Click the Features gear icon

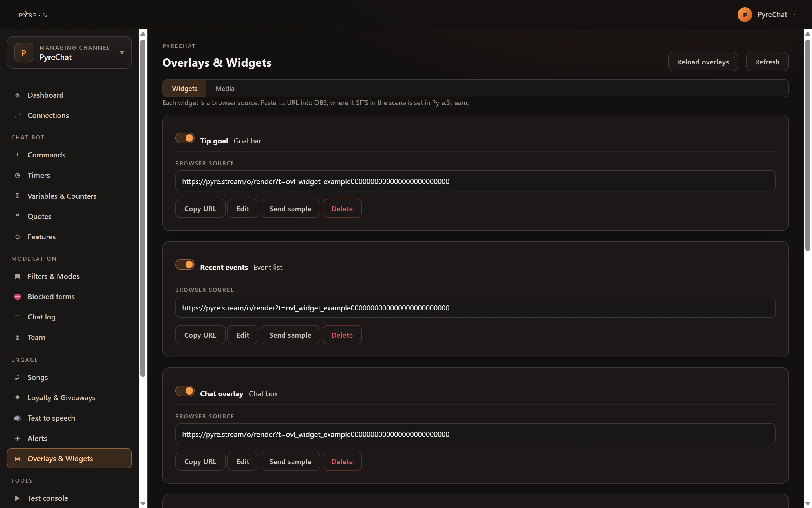pyautogui.click(x=17, y=237)
